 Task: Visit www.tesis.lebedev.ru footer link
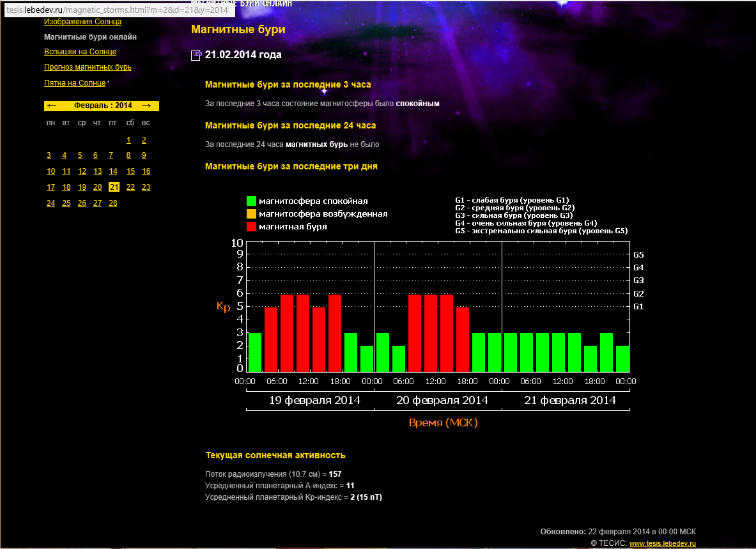(661, 543)
